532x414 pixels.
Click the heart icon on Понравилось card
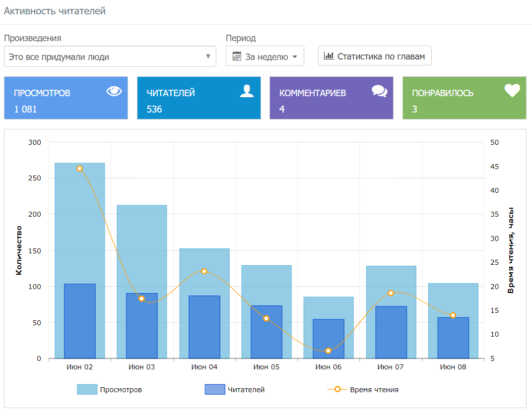(512, 90)
